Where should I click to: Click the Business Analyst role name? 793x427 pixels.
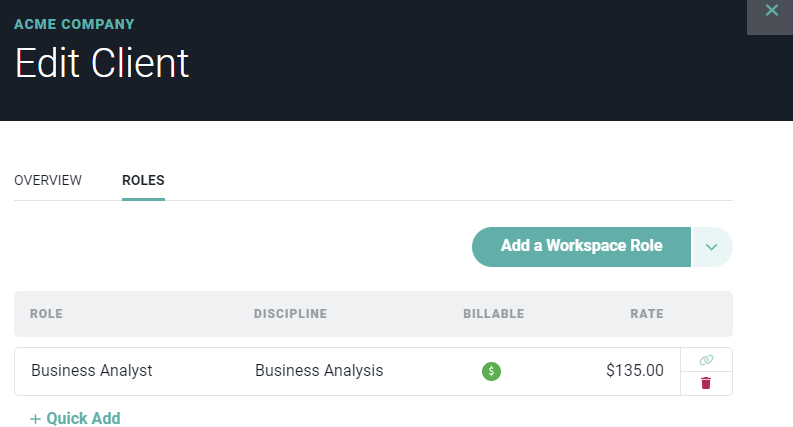point(92,370)
